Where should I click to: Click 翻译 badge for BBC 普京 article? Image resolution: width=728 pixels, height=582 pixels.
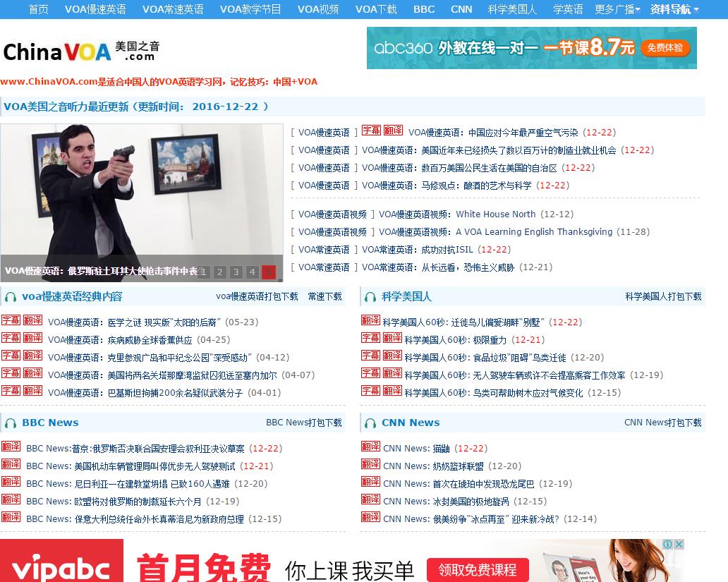11,447
